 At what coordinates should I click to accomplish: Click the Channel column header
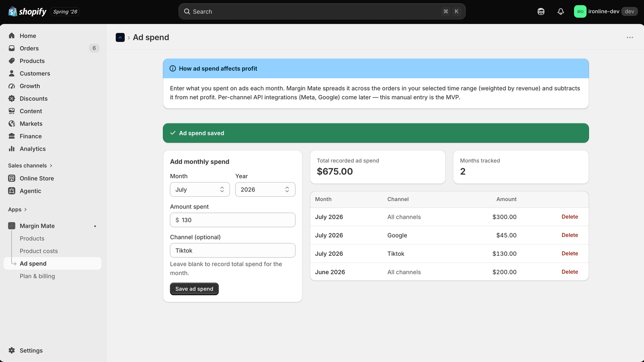tap(398, 199)
